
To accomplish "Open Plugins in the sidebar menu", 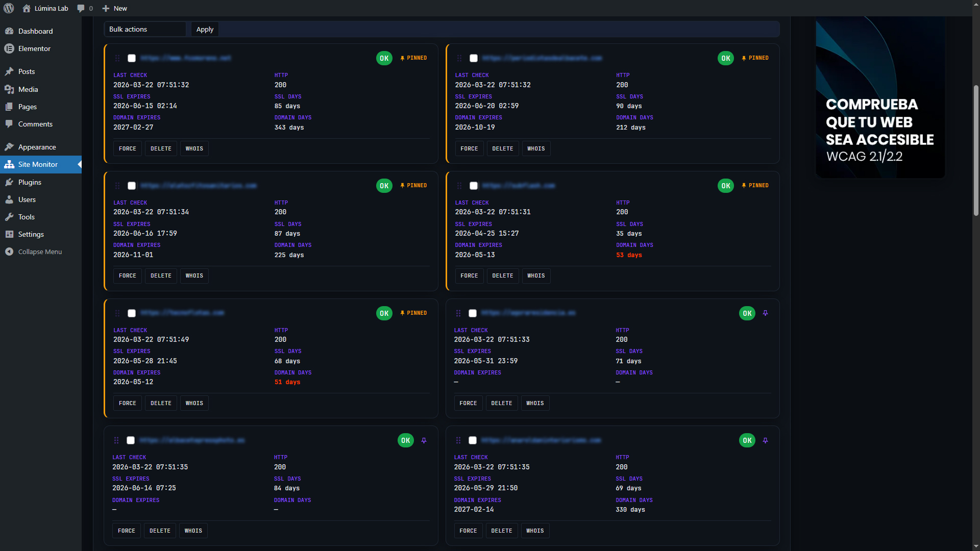I will (x=30, y=182).
